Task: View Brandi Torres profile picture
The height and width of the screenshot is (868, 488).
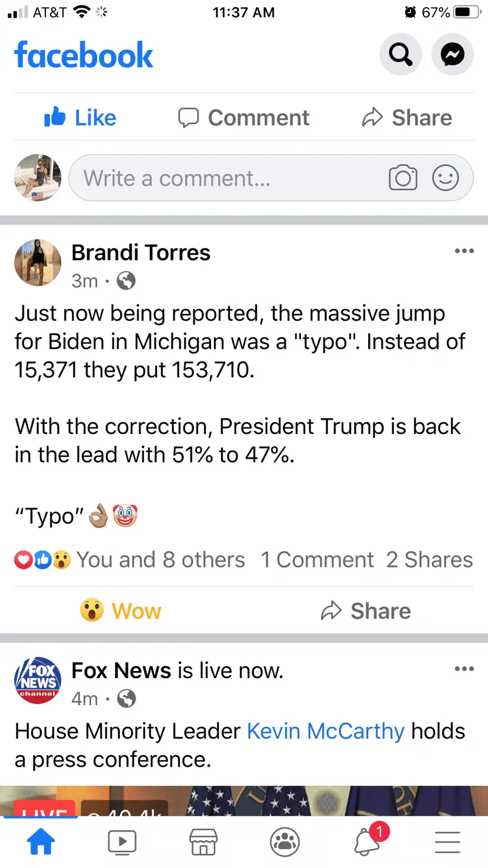Action: (37, 263)
